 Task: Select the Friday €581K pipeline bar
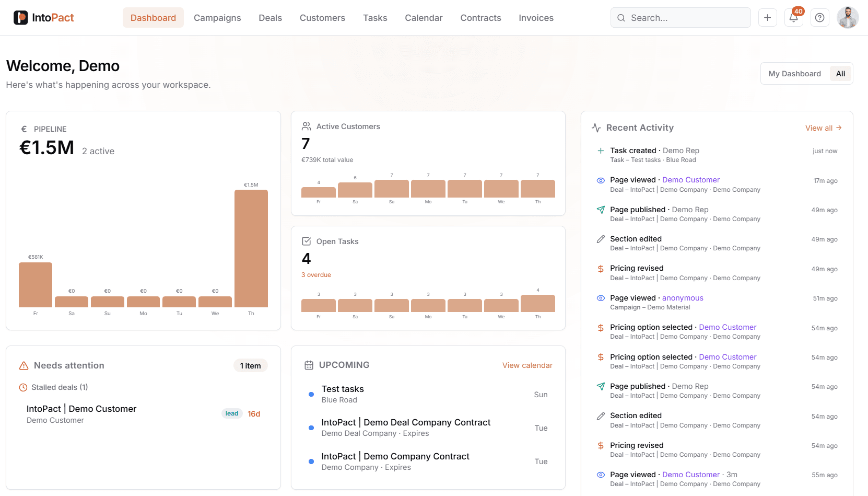[36, 285]
